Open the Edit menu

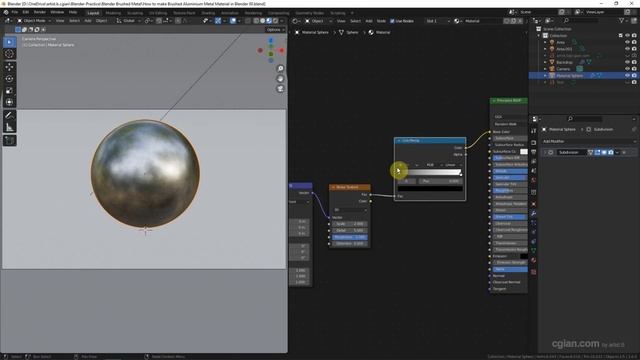(26, 12)
